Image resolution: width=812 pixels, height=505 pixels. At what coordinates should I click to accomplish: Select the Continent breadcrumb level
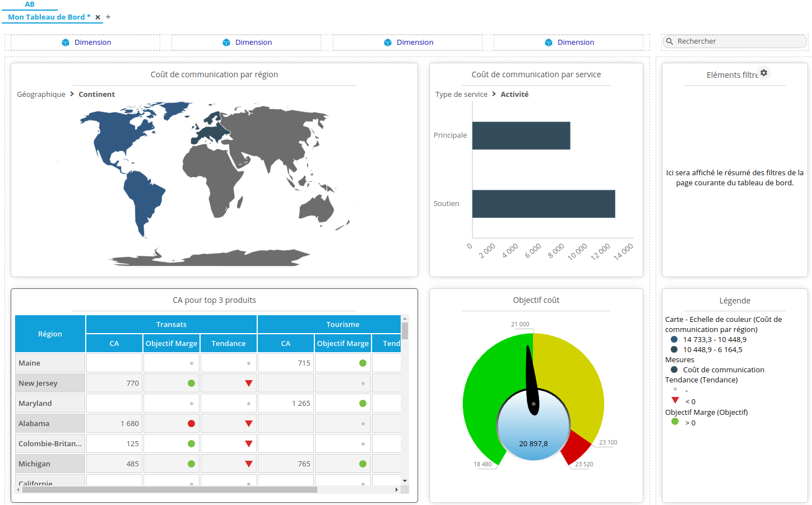coord(96,95)
